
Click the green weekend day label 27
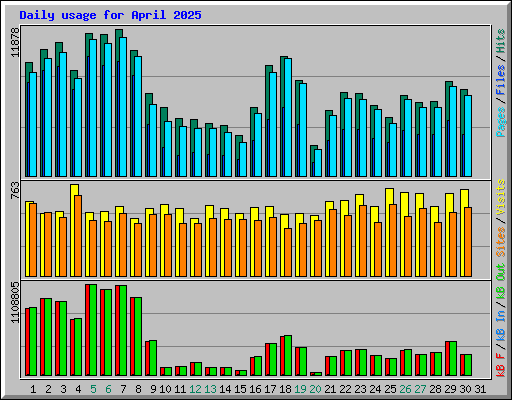pos(420,389)
